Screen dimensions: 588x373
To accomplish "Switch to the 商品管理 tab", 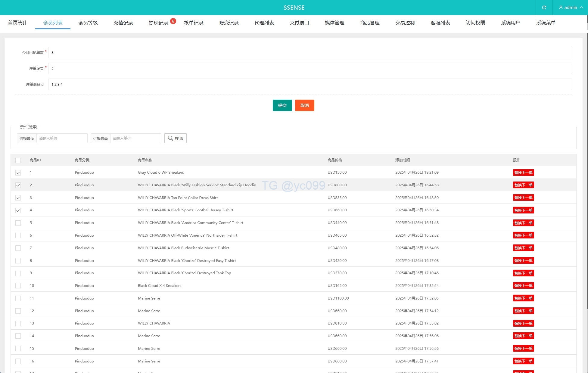I will [x=370, y=23].
